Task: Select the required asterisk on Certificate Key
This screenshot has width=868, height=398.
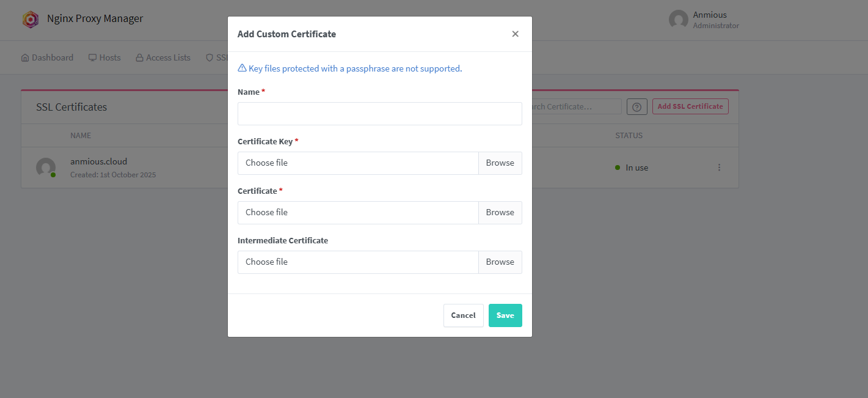Action: [x=296, y=141]
